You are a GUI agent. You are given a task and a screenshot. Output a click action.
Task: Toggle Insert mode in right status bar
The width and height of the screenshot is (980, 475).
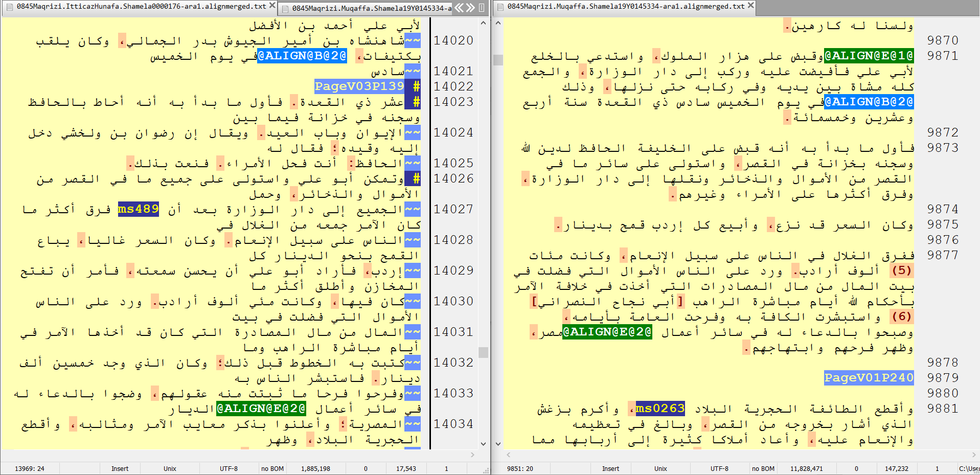[610, 468]
